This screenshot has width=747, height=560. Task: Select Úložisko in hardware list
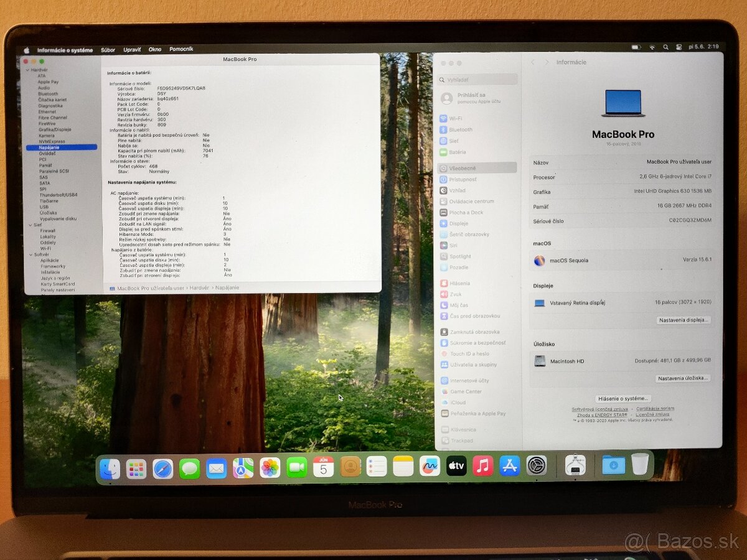(49, 213)
